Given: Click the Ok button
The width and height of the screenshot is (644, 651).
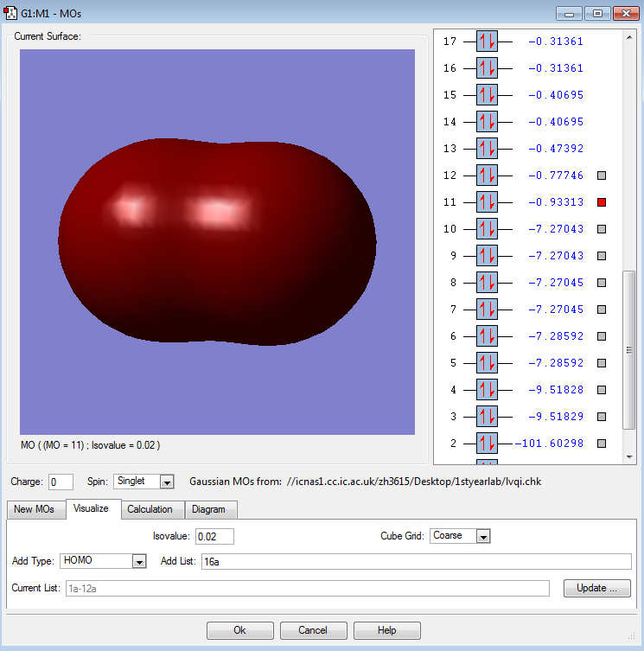Looking at the screenshot, I should pos(239,630).
